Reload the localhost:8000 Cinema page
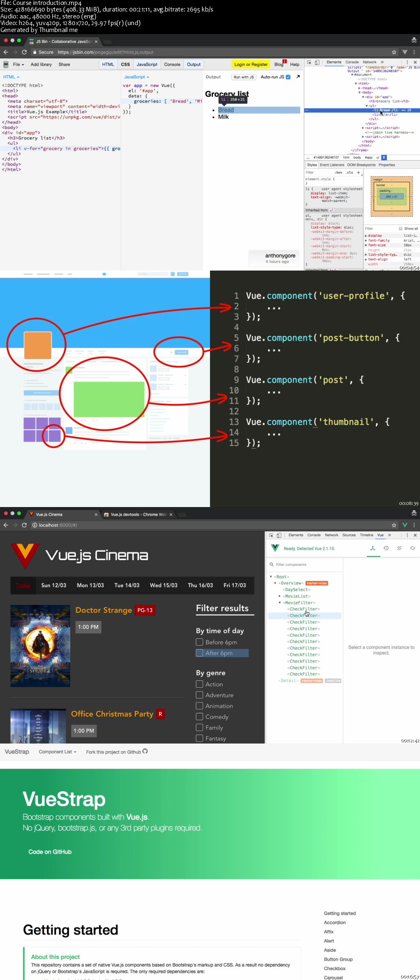 tap(24, 525)
